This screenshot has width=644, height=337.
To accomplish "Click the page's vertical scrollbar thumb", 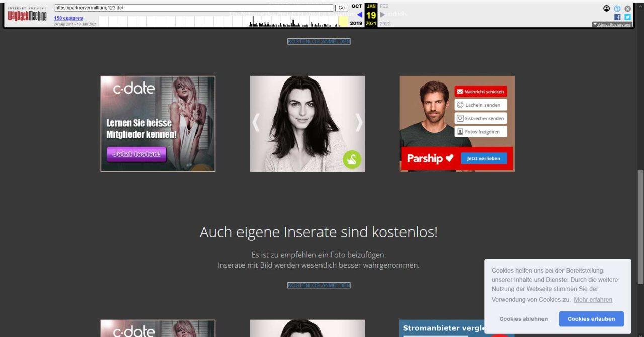I will [x=640, y=227].
